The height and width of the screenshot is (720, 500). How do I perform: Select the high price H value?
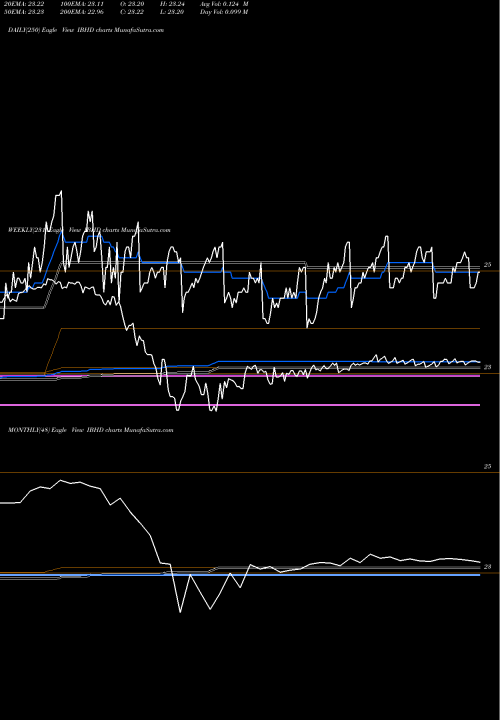click(172, 3)
